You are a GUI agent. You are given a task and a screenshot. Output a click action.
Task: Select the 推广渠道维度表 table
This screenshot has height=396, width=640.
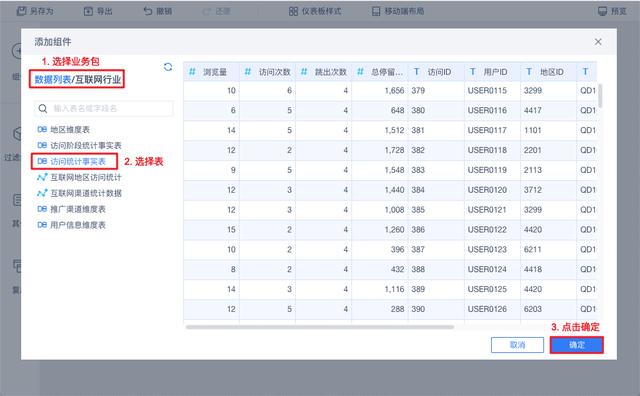pyautogui.click(x=78, y=209)
